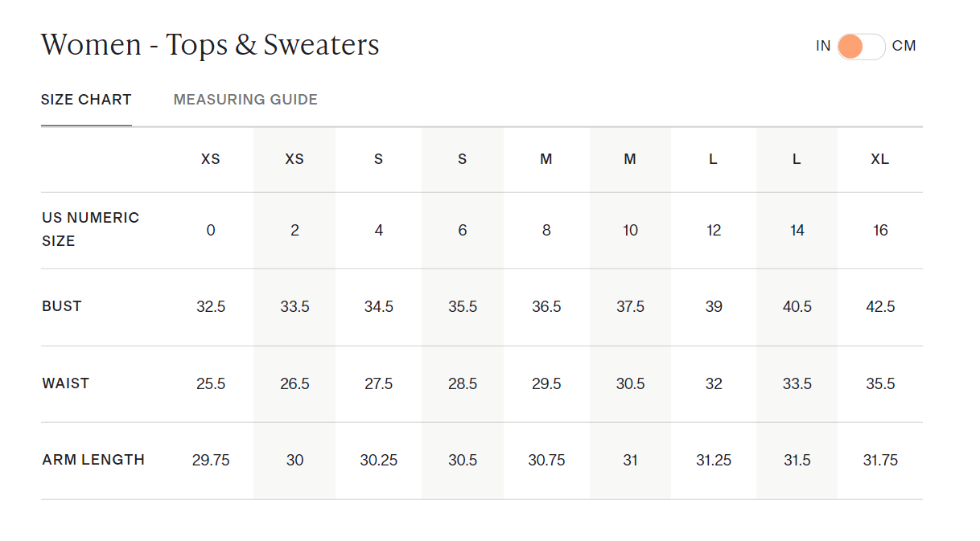Click the waist value 25.5

coord(211,384)
